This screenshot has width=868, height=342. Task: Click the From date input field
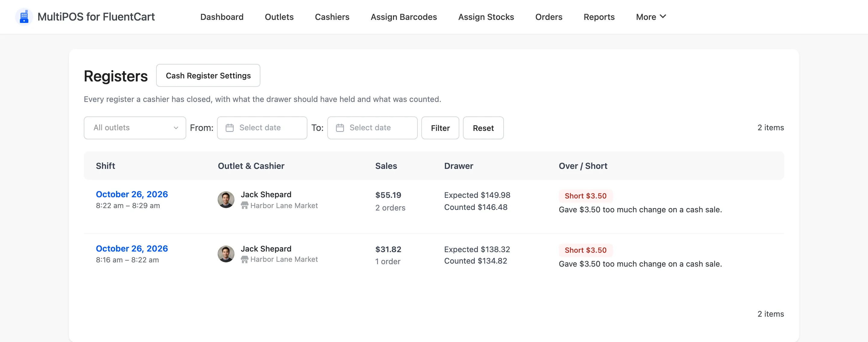(x=262, y=128)
